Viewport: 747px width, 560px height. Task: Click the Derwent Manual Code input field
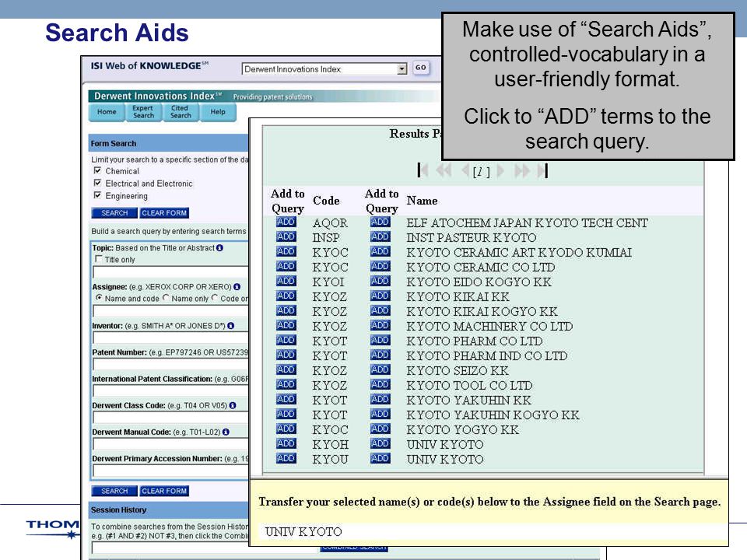[x=170, y=444]
